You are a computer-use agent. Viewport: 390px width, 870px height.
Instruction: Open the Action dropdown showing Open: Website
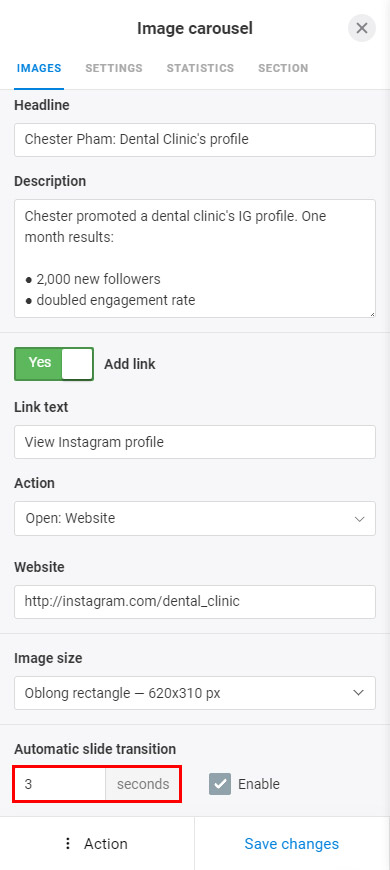point(195,519)
